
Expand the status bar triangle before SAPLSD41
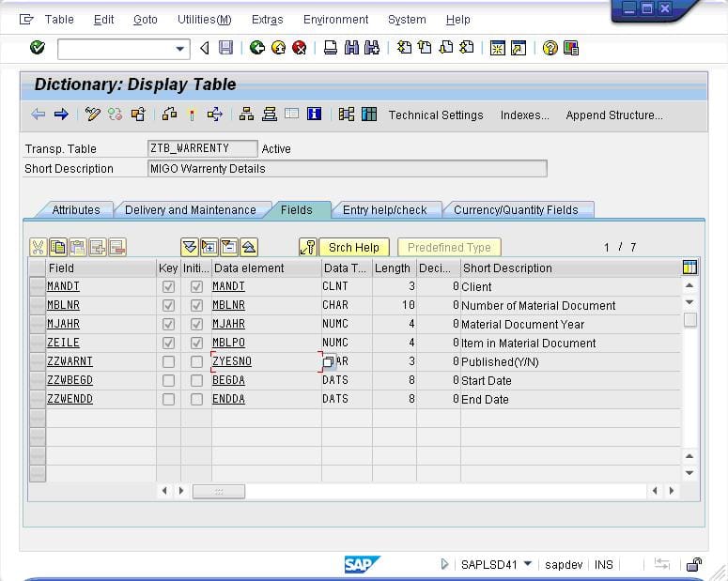[444, 564]
